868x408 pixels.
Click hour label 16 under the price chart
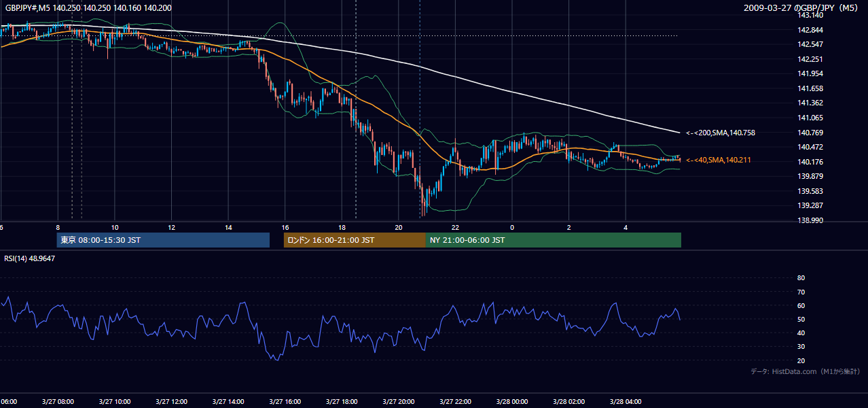point(285,227)
